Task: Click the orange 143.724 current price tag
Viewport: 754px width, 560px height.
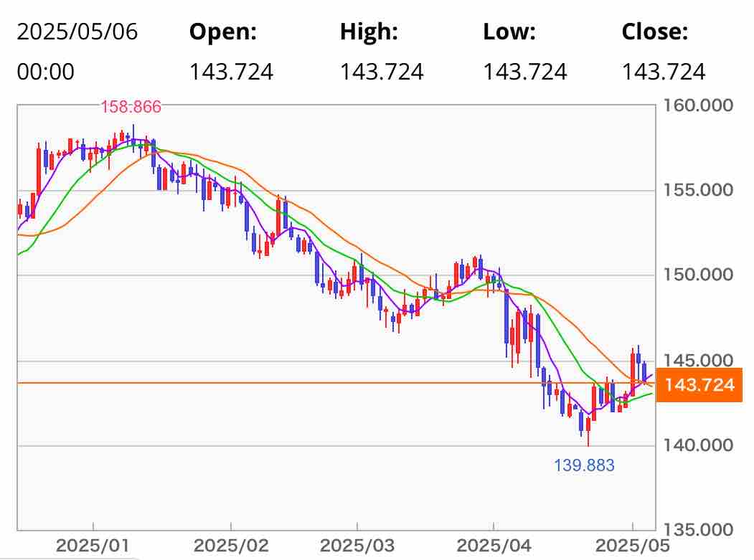Action: click(699, 384)
